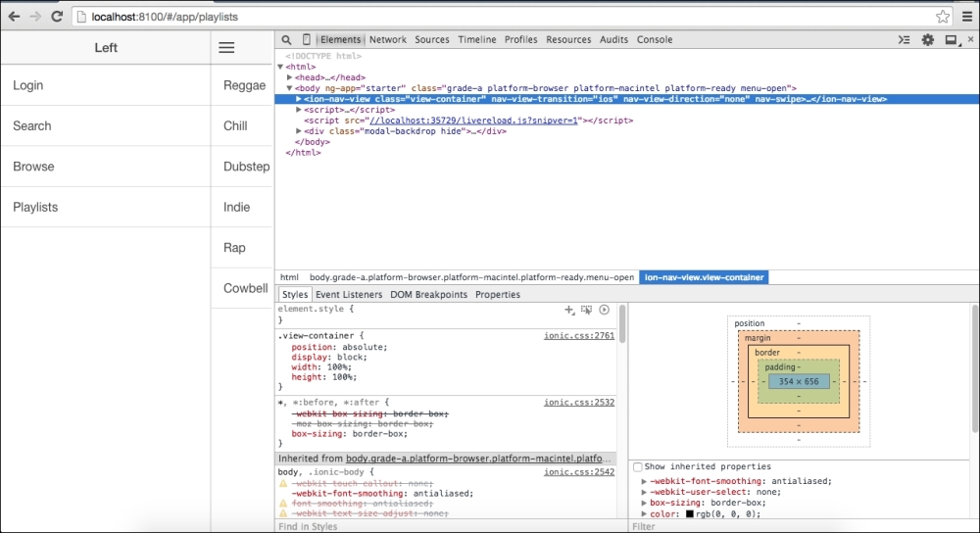980x533 pixels.
Task: Tap Login in the left menu
Action: coord(106,85)
